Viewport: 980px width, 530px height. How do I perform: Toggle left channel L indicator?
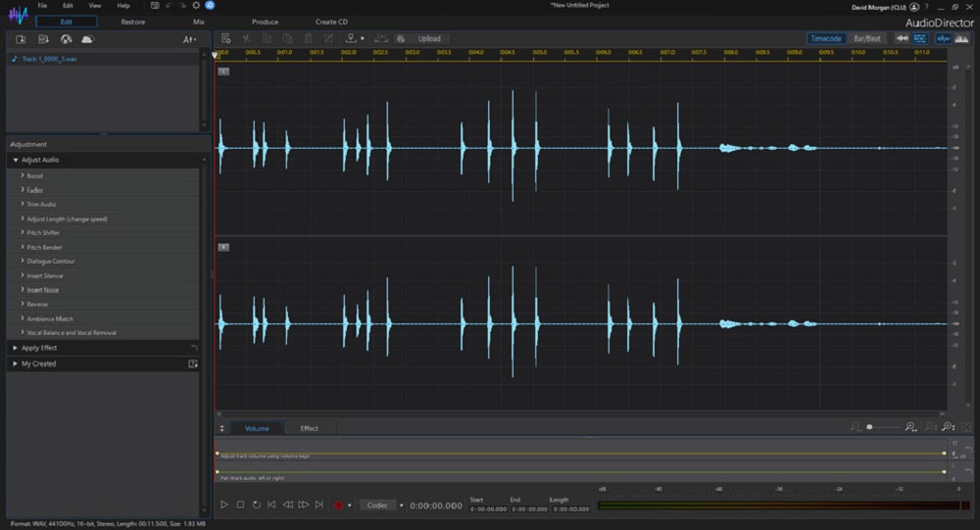[x=223, y=72]
